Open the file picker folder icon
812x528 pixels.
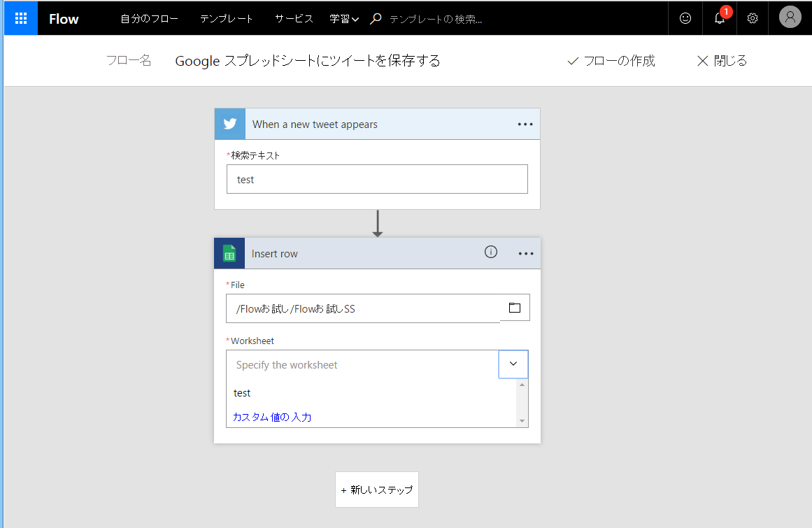[x=515, y=308]
